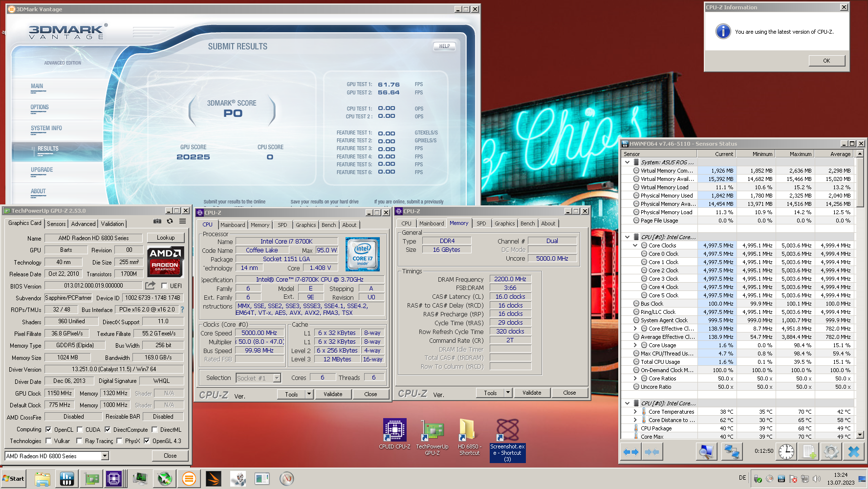Click Validate in CPU-Z CPU window
This screenshot has width=868, height=489.
pyautogui.click(x=333, y=394)
